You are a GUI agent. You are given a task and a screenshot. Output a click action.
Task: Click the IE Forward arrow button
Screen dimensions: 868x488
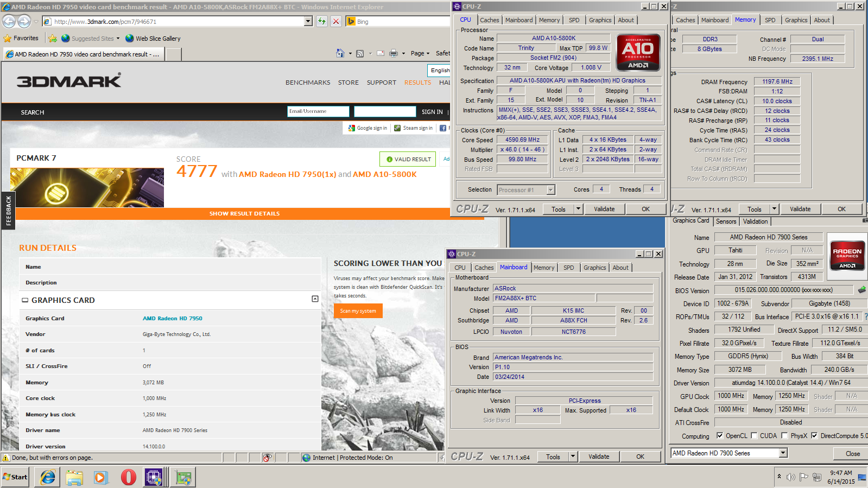(x=24, y=21)
